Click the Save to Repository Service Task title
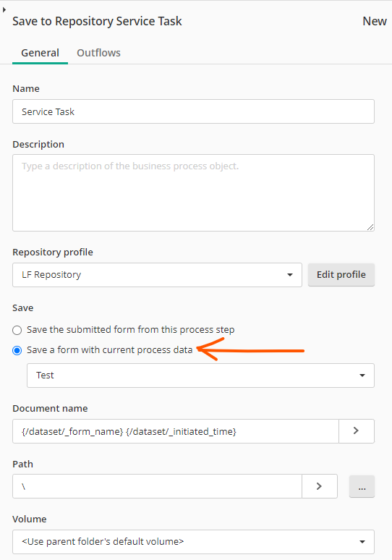 click(x=97, y=21)
